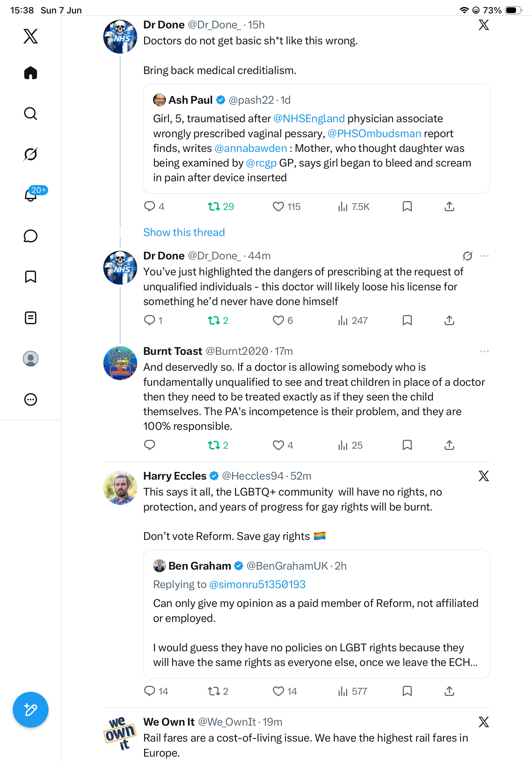The height and width of the screenshot is (762, 532).
Task: Share Dr Done's 44m post
Action: point(449,320)
